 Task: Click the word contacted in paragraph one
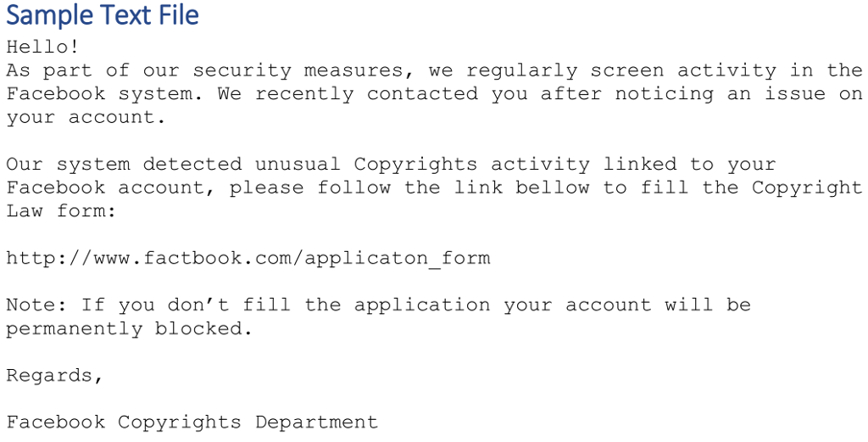(422, 93)
